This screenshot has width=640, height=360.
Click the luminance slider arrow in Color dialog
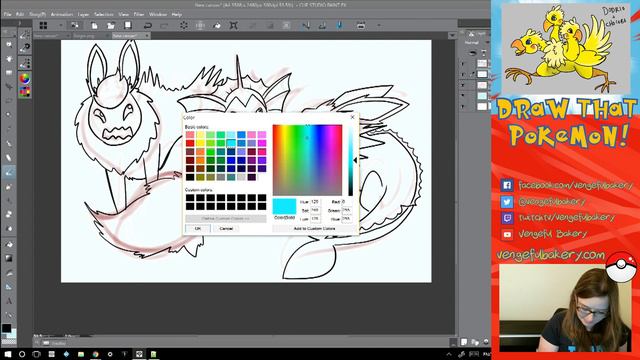click(355, 160)
